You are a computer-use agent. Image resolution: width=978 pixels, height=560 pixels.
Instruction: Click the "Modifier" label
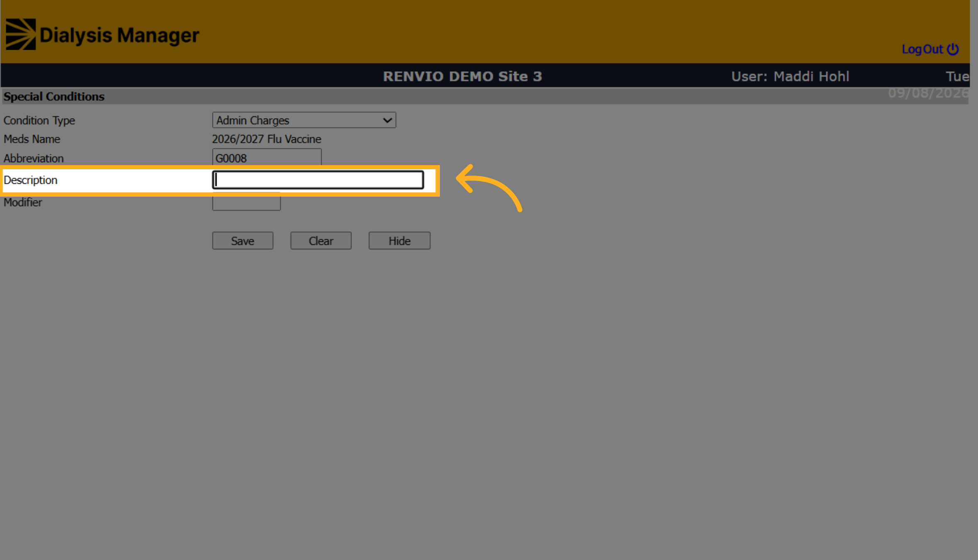(x=23, y=202)
